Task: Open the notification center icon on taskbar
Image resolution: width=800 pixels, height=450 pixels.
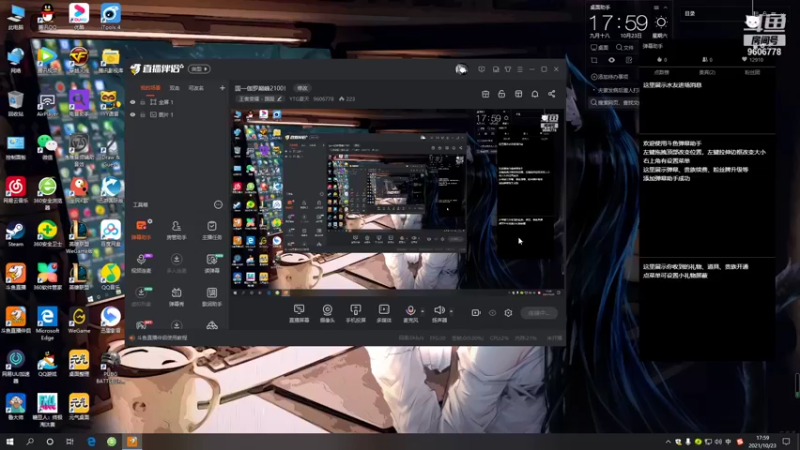Action: (786, 442)
